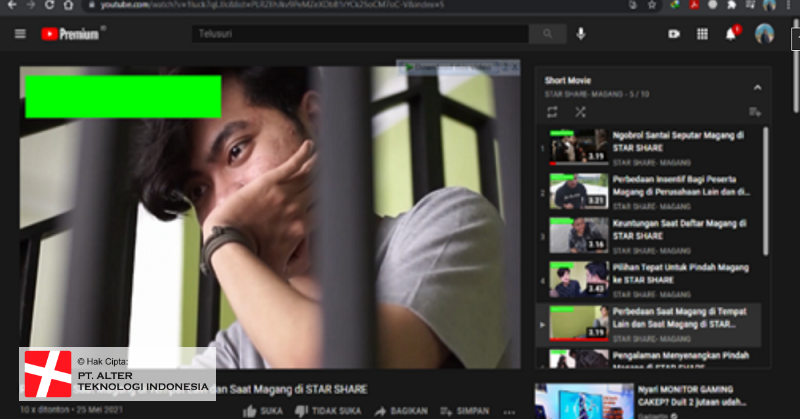The image size is (800, 419).
Task: Click the browser home icon
Action: click(68, 5)
